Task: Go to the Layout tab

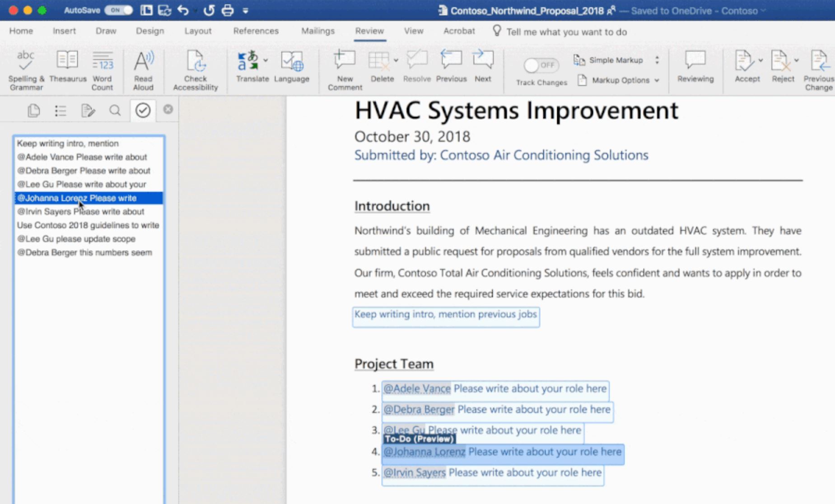Action: coord(198,31)
